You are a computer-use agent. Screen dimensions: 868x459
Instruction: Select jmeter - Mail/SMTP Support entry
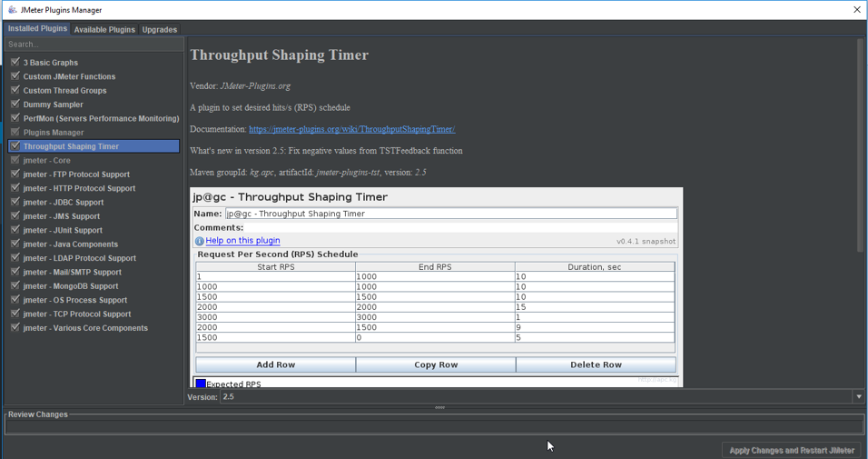click(94, 272)
